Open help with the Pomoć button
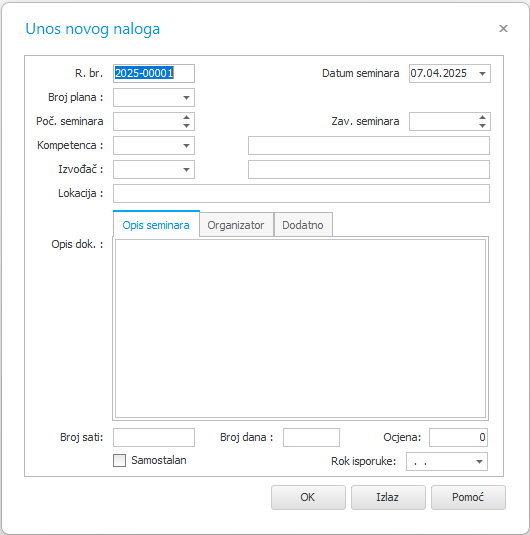530x535 pixels. (x=468, y=497)
